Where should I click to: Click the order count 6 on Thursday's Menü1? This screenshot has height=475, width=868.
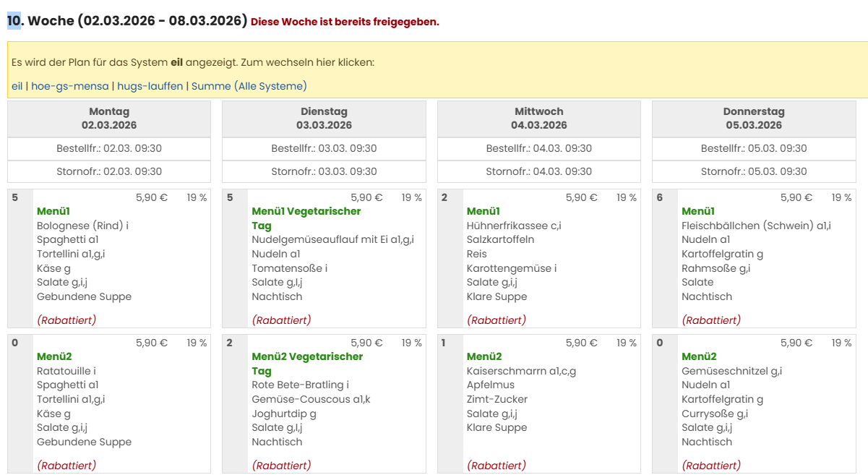tap(660, 197)
